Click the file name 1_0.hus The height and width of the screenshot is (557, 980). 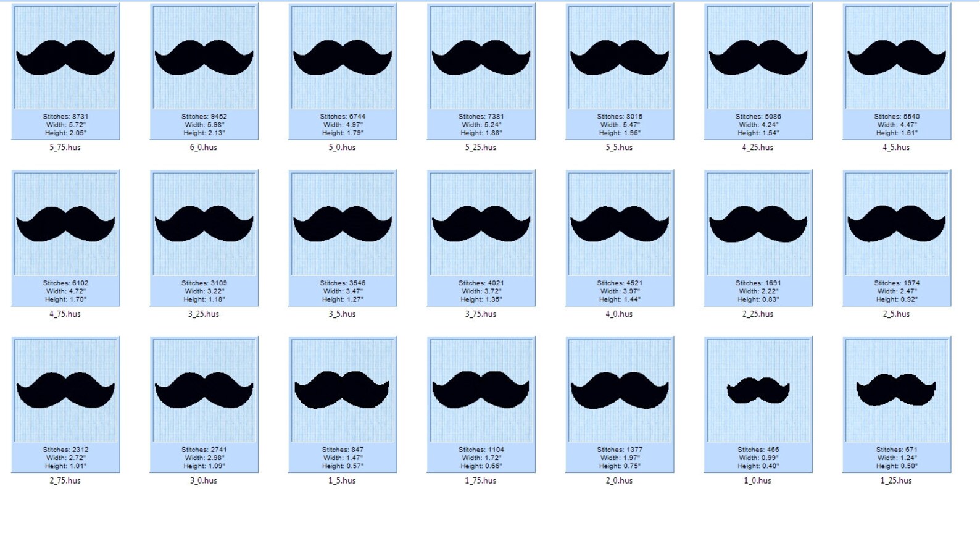758,481
